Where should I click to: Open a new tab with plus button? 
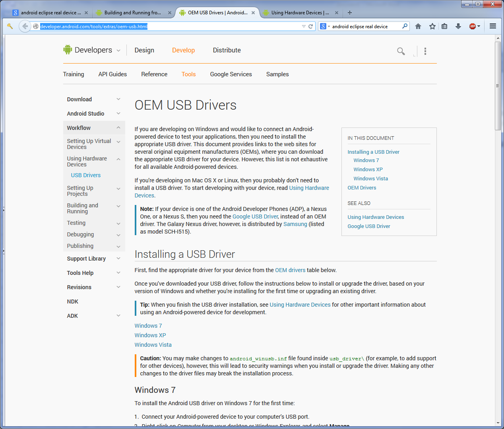pos(350,13)
